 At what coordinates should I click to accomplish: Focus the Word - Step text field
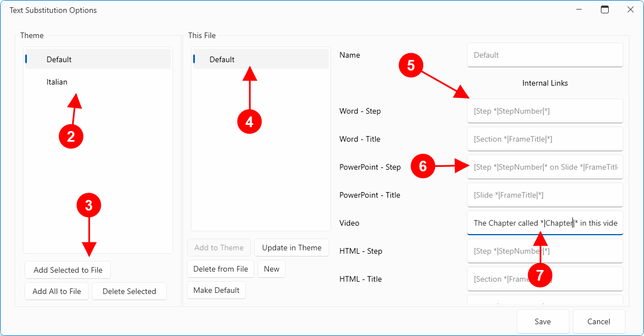pyautogui.click(x=544, y=111)
